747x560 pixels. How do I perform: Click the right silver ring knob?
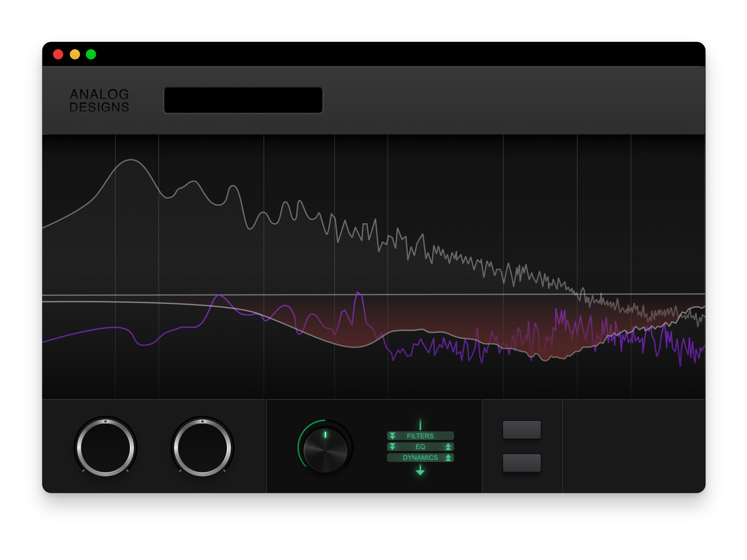(202, 448)
